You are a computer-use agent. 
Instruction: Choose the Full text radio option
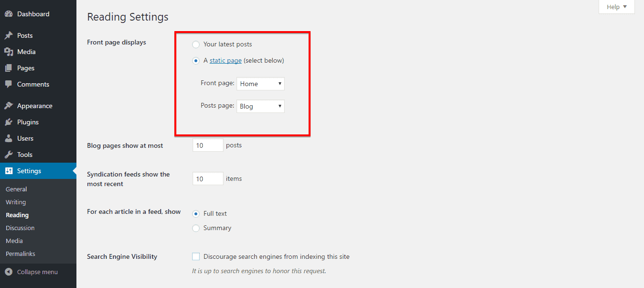coord(196,214)
